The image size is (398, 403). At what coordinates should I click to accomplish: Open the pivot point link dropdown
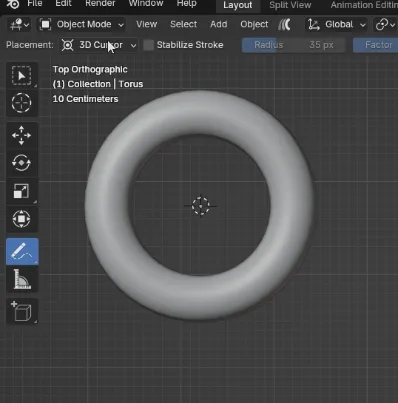[385, 24]
